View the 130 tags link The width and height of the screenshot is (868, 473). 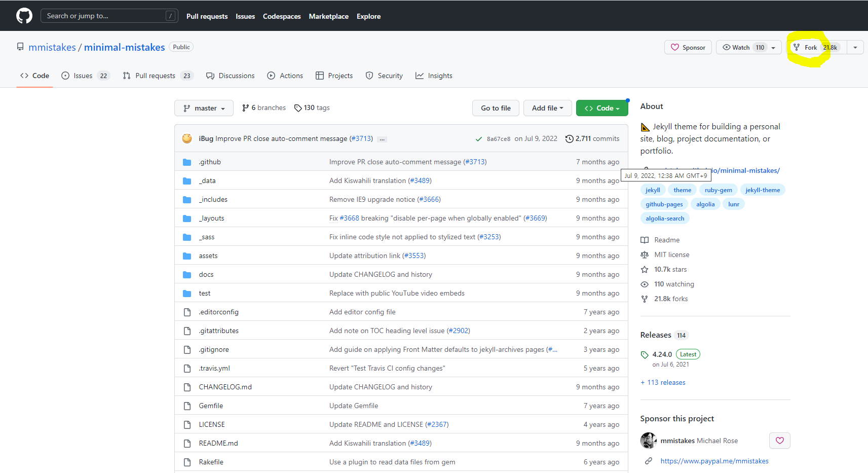[x=312, y=107]
